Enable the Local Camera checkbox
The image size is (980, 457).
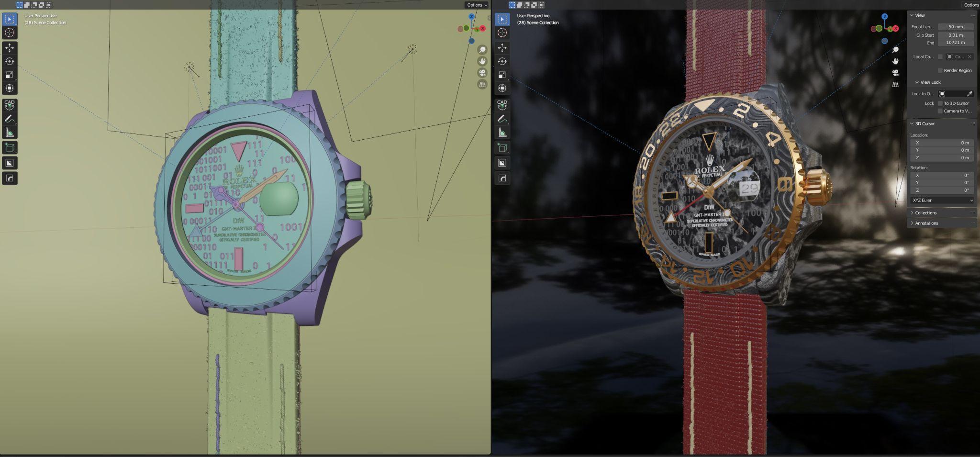coord(940,57)
